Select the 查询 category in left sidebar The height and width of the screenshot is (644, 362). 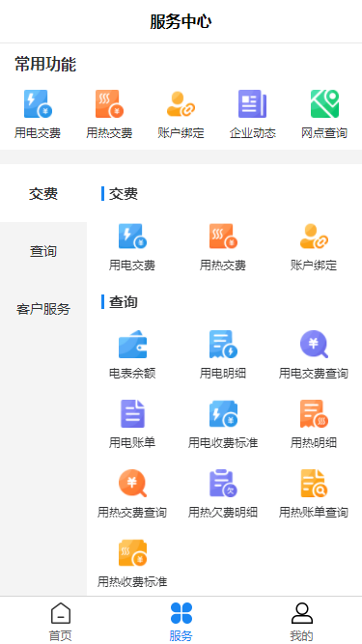[x=43, y=251]
